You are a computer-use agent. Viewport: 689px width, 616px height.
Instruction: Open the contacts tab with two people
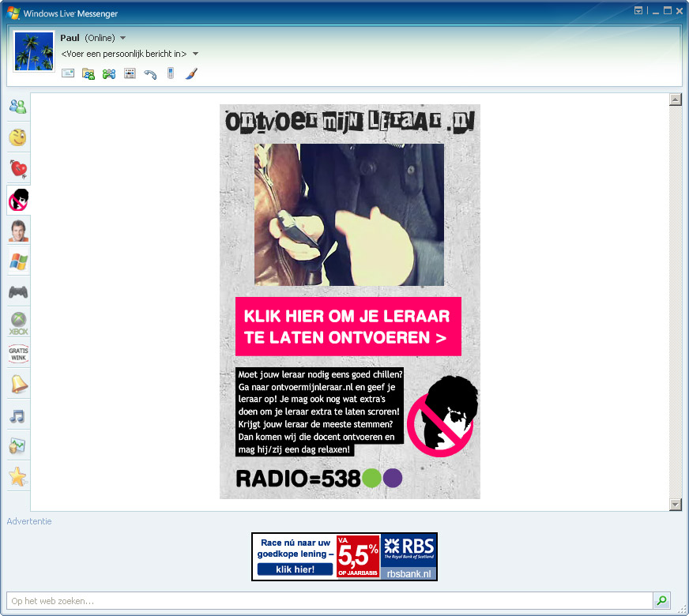tap(18, 107)
